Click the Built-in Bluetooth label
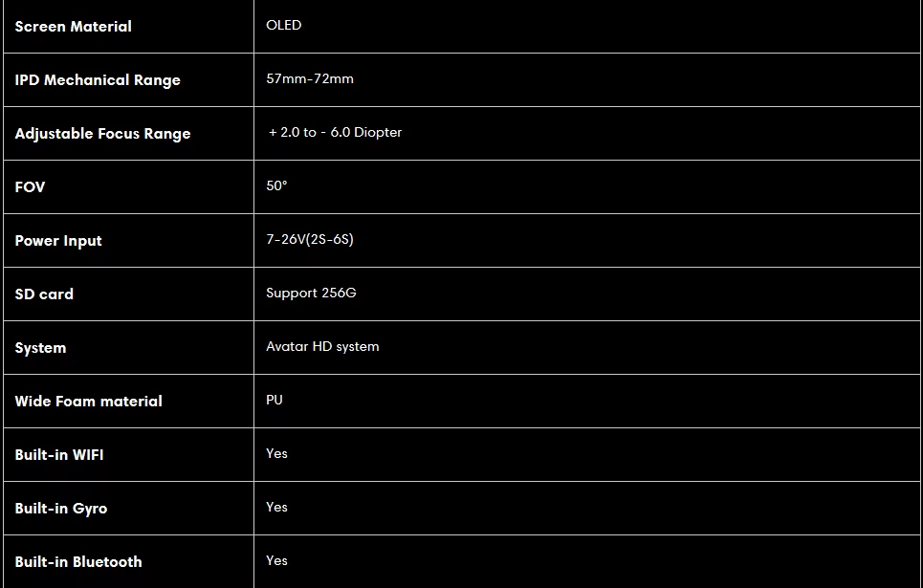Viewport: 923px width, 588px height. click(x=78, y=562)
